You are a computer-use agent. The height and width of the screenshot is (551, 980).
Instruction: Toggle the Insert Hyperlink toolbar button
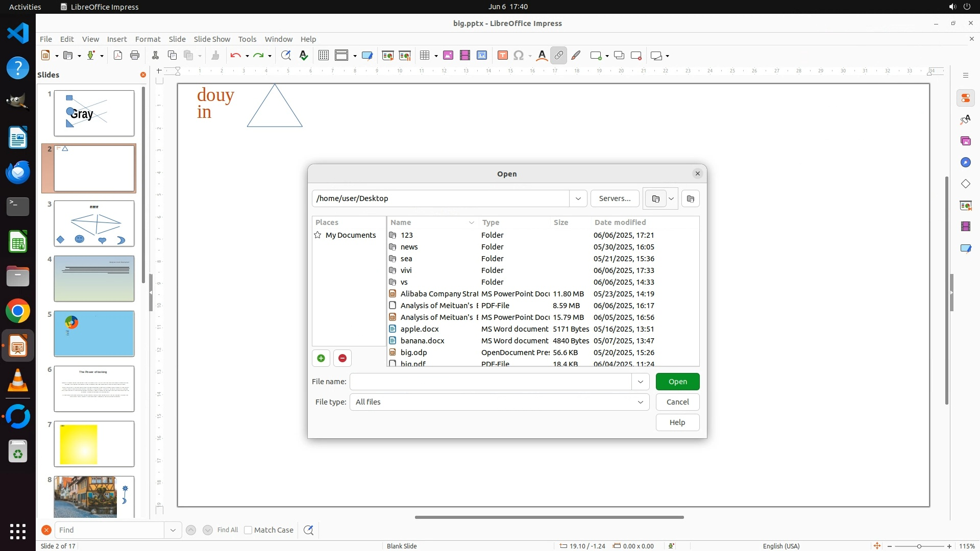559,56
